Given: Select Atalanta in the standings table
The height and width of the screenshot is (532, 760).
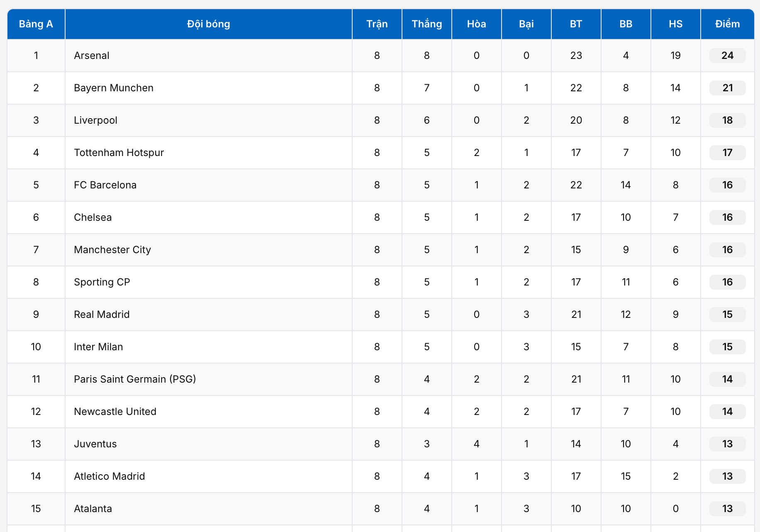Looking at the screenshot, I should pos(93,509).
